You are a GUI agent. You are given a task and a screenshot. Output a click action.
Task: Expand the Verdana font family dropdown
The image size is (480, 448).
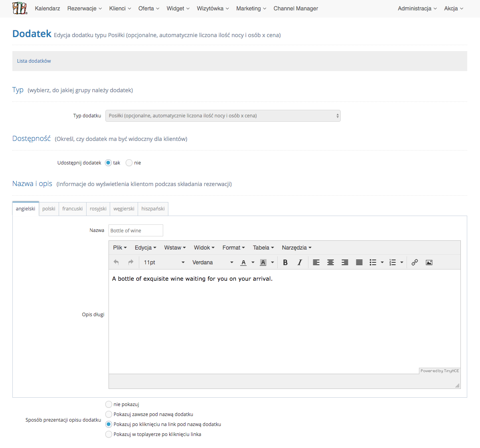212,262
